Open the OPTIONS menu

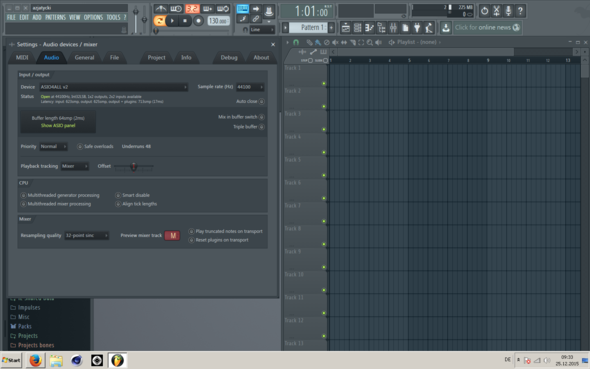pyautogui.click(x=93, y=17)
